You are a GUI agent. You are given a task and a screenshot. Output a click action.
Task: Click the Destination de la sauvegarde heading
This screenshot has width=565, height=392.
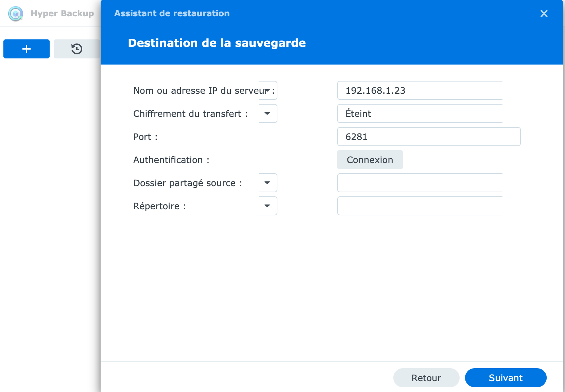(x=217, y=43)
